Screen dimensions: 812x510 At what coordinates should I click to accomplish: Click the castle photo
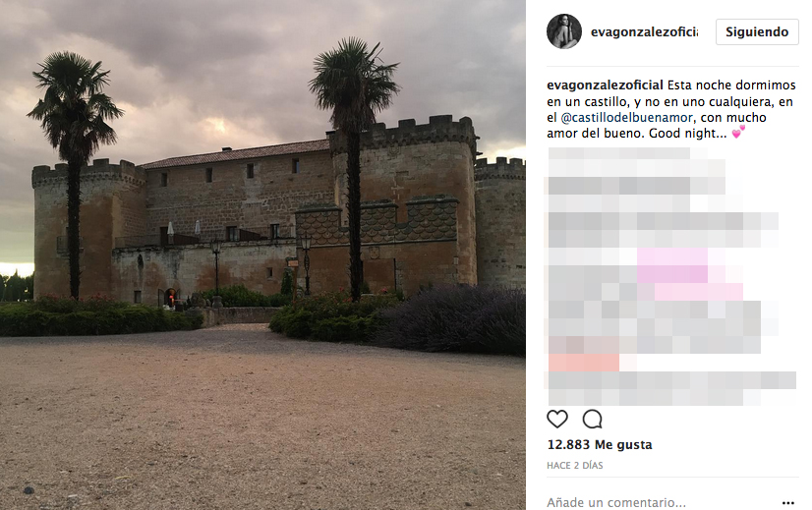262,255
